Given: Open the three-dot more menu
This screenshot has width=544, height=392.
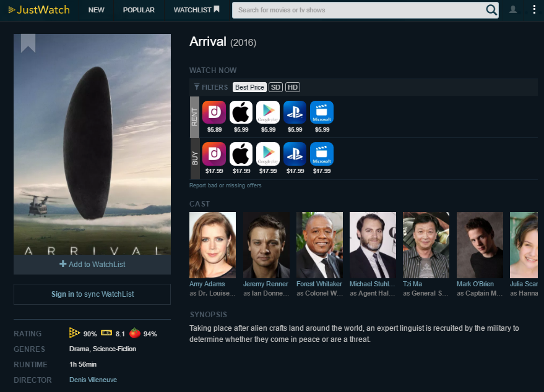Looking at the screenshot, I should [x=534, y=9].
